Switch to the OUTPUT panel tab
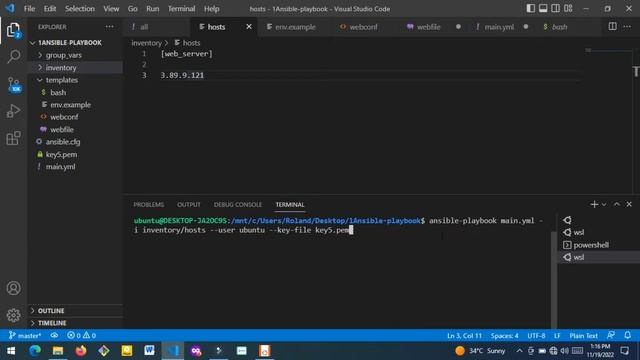This screenshot has width=640, height=360. [x=189, y=204]
